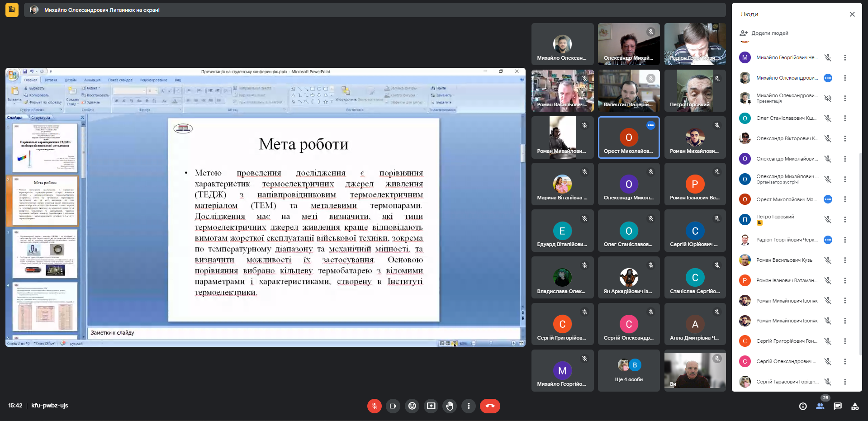Switch to the Структура outline tab

[41, 118]
